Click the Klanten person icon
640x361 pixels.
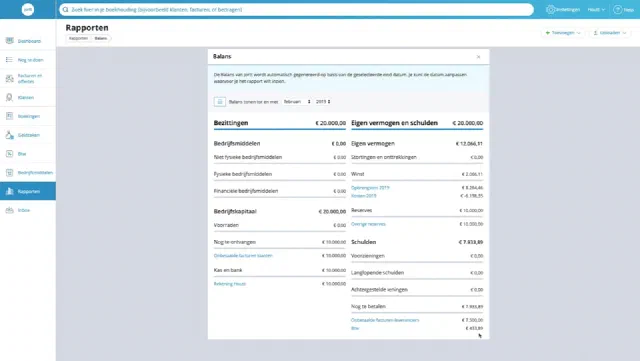[x=9, y=97]
